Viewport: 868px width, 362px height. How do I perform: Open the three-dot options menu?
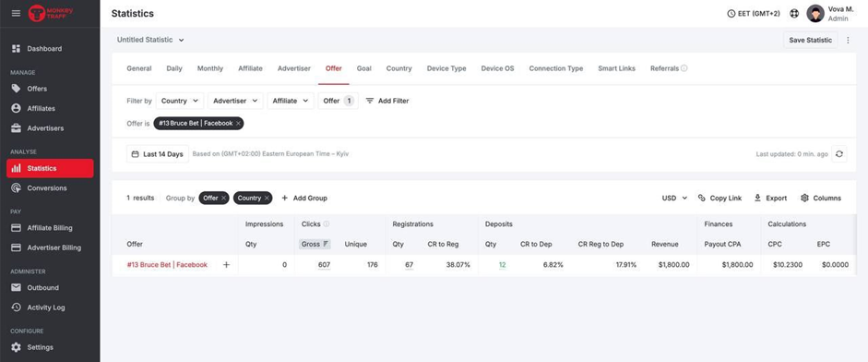click(848, 40)
